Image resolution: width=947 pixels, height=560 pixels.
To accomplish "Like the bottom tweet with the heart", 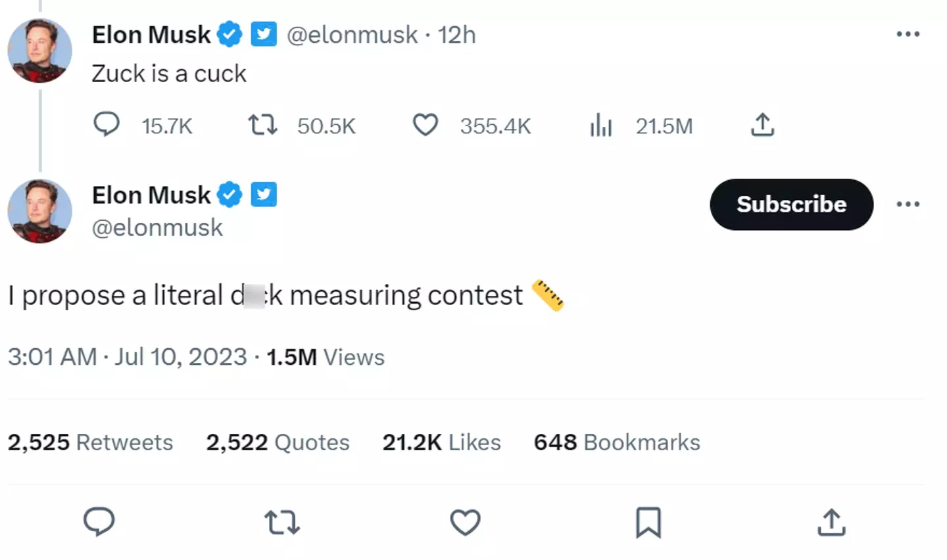I will (x=465, y=523).
